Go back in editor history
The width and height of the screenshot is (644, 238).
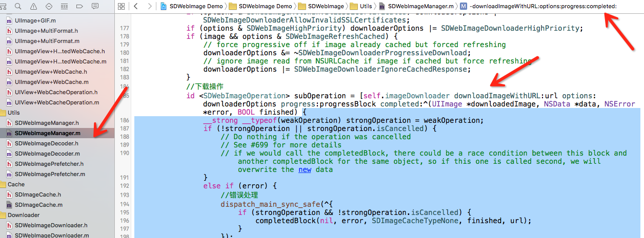136,6
